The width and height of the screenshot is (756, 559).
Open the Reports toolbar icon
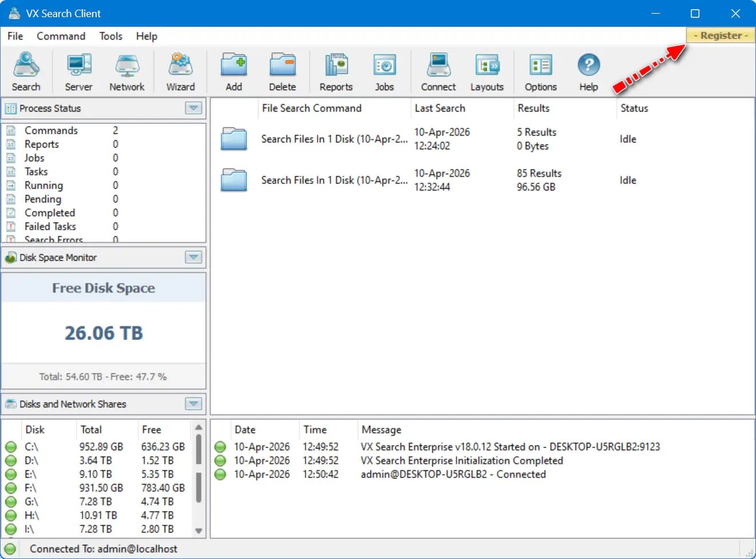336,71
